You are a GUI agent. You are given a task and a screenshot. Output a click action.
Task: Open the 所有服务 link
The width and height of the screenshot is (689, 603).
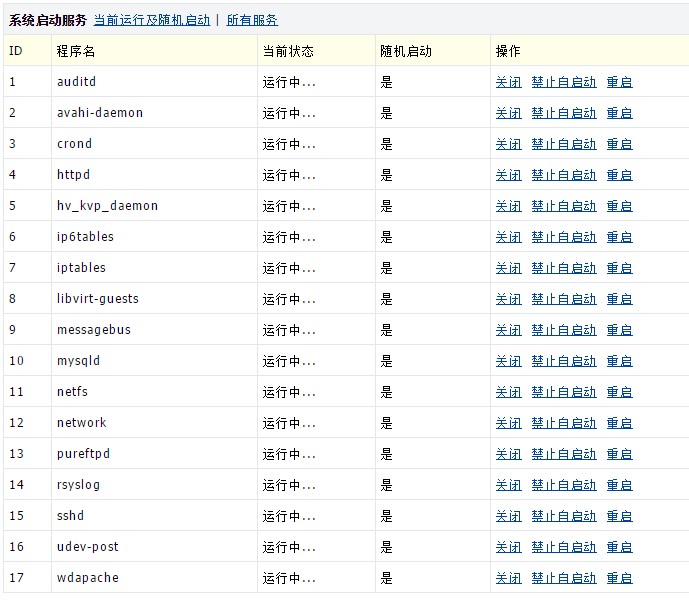coord(252,20)
